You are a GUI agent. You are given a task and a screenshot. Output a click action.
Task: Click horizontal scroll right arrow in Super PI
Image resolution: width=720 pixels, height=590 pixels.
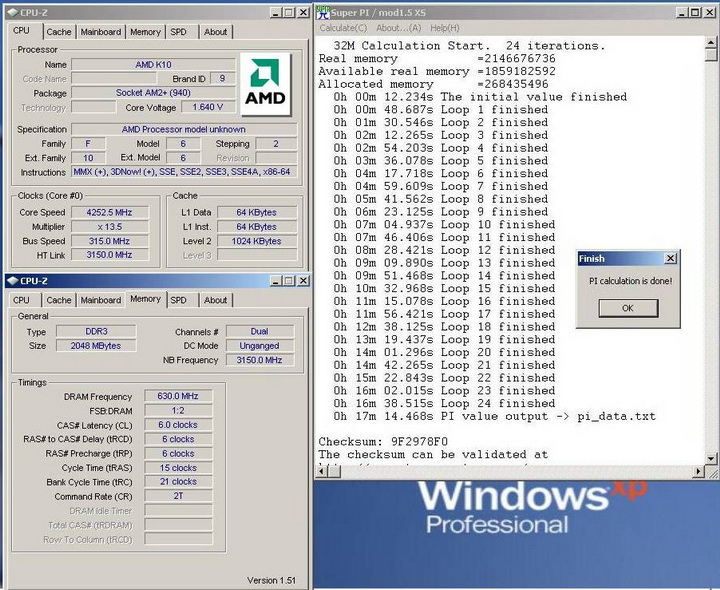[x=699, y=471]
